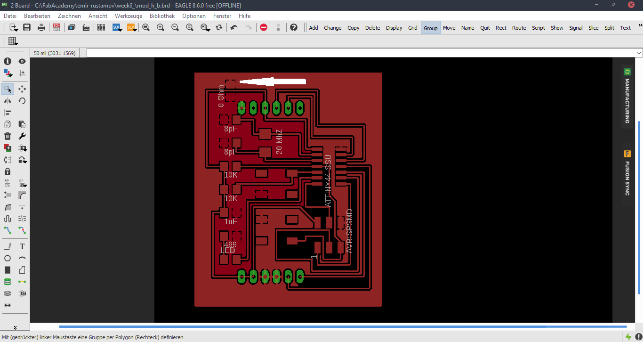Click the Route text button
This screenshot has height=342, width=644.
519,28
